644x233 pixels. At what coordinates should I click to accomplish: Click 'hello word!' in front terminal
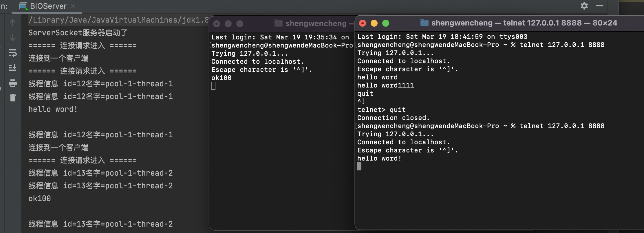(x=379, y=159)
